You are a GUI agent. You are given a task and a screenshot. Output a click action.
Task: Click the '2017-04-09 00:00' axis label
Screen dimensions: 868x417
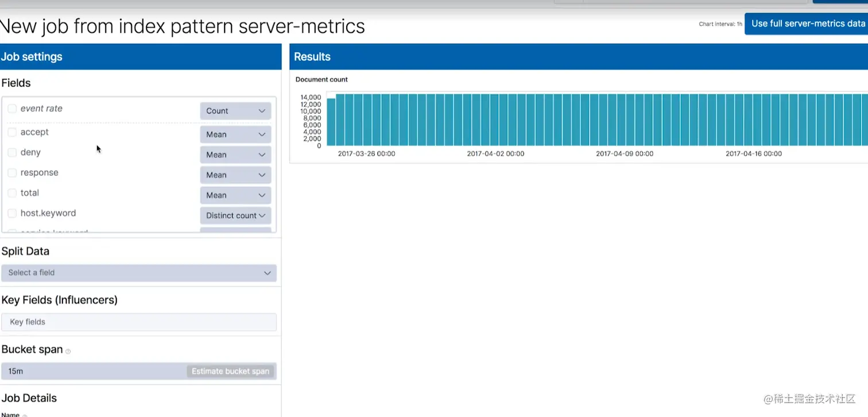pos(625,154)
